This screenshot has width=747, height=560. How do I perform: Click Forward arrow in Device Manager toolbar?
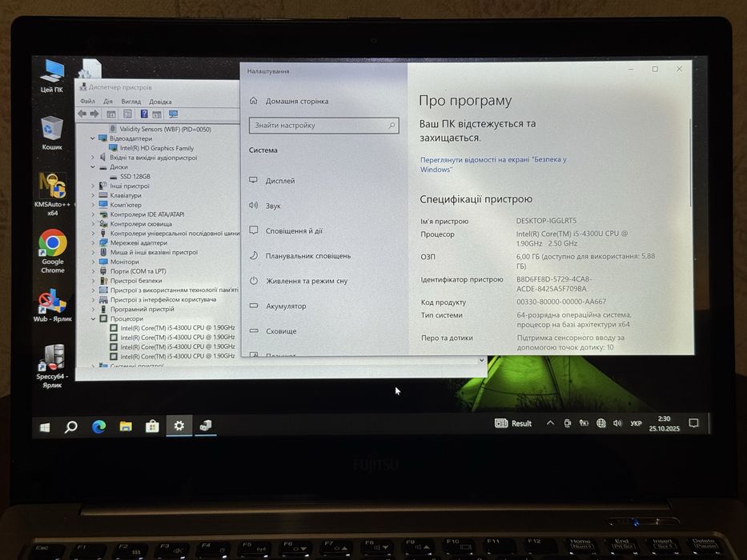(x=94, y=114)
